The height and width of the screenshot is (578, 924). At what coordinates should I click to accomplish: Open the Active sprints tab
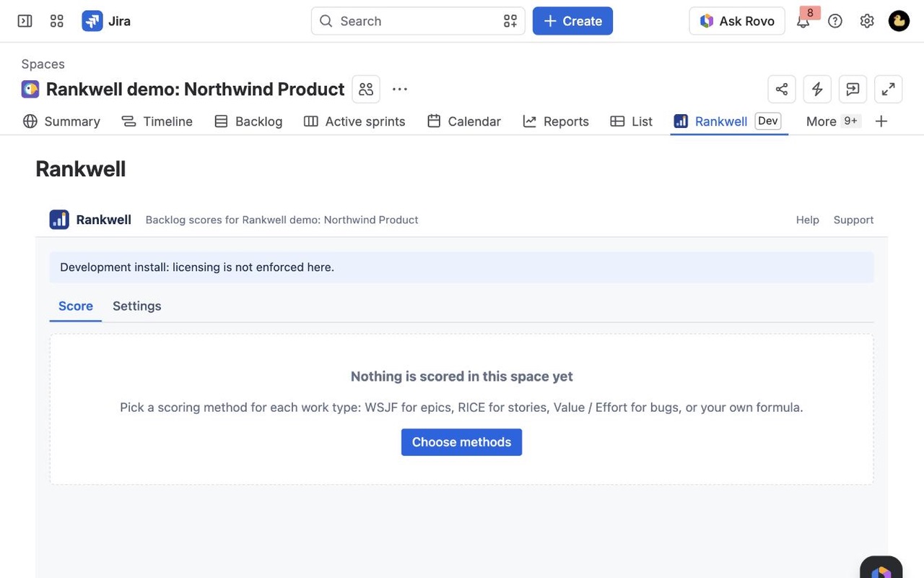coord(354,121)
